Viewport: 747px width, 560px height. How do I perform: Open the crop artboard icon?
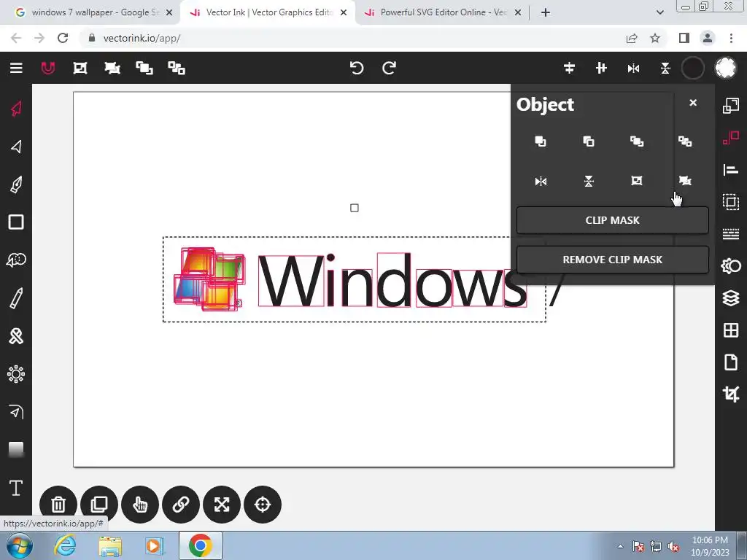coord(731,394)
